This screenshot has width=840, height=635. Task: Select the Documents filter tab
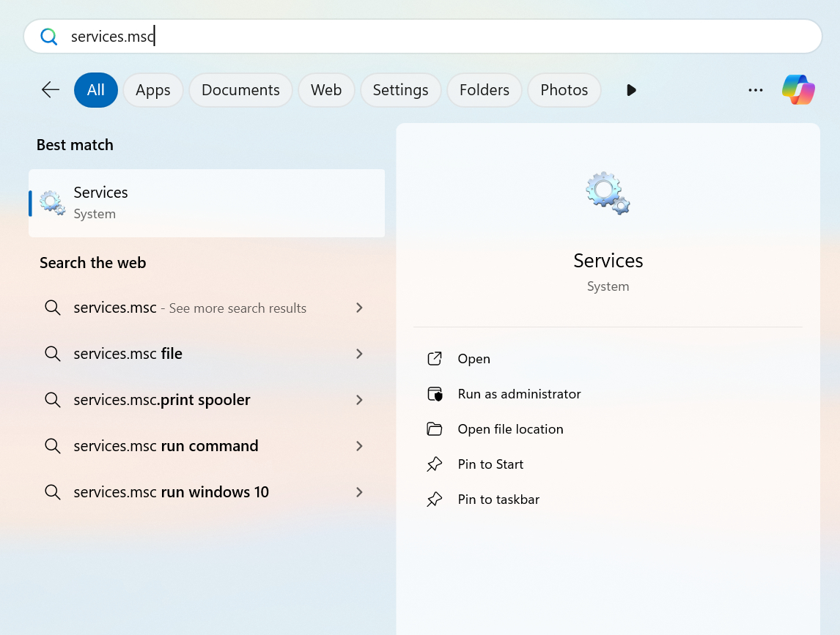click(x=240, y=89)
